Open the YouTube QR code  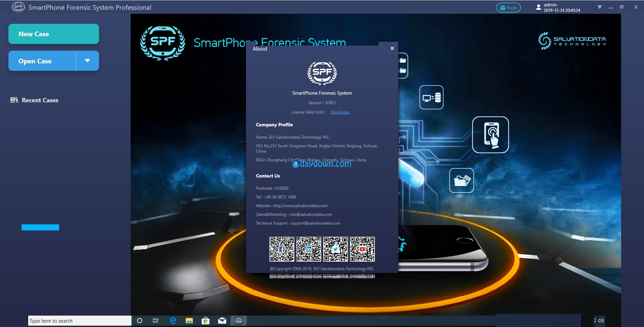coord(362,249)
